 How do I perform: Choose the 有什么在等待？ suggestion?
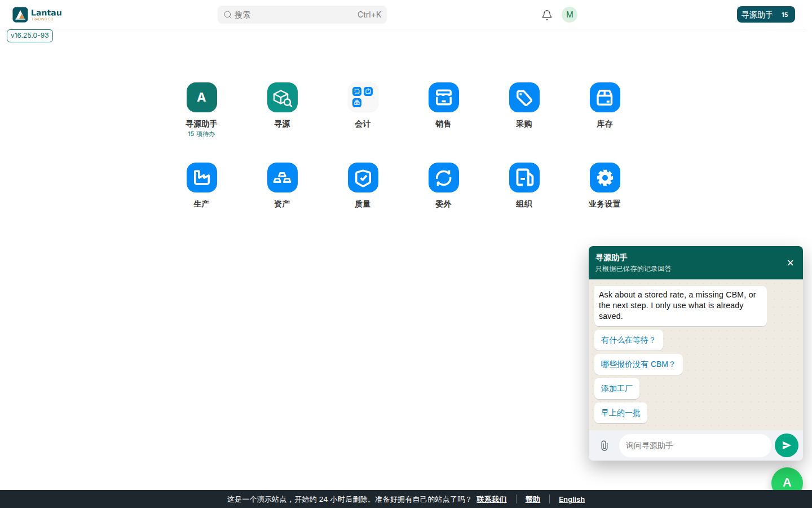[x=629, y=340]
